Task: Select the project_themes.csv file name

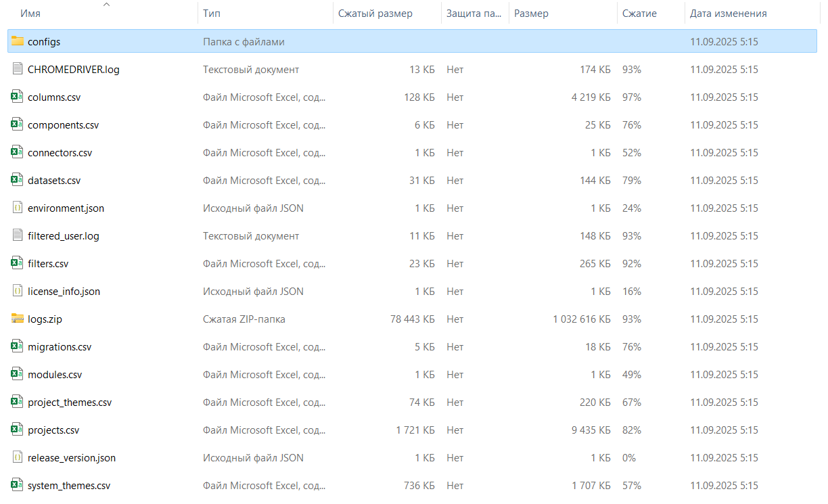Action: click(70, 403)
